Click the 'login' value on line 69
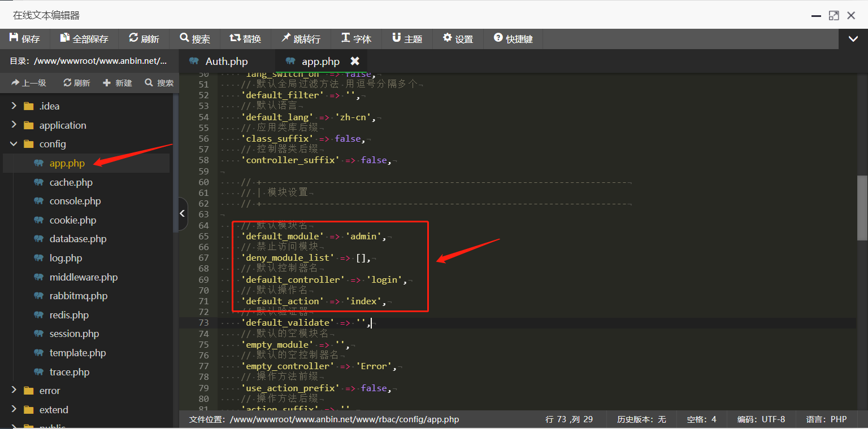The height and width of the screenshot is (429, 868). (x=384, y=279)
